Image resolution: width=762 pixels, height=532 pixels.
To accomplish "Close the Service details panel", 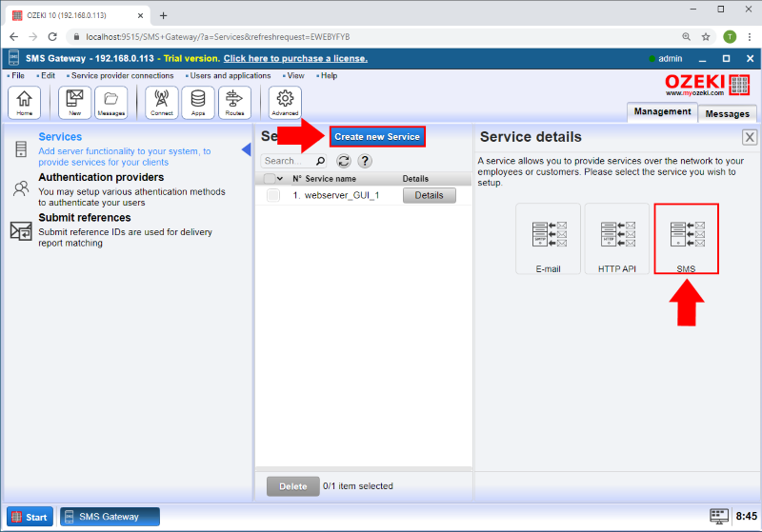I will click(750, 137).
